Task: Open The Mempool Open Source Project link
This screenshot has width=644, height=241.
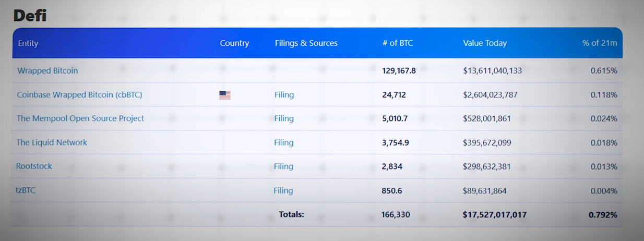Action: coord(80,118)
